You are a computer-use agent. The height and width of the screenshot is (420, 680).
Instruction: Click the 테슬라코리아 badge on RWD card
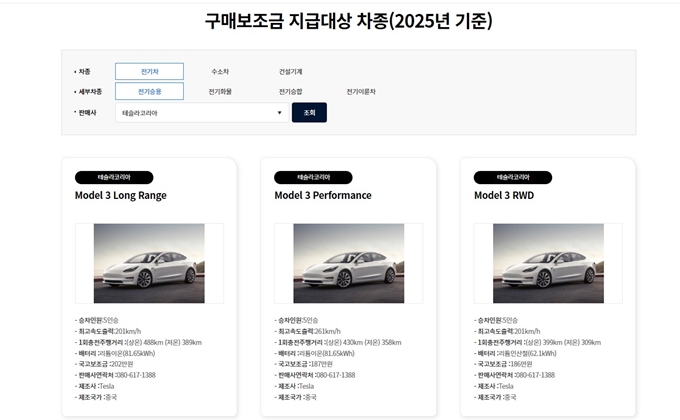point(513,177)
